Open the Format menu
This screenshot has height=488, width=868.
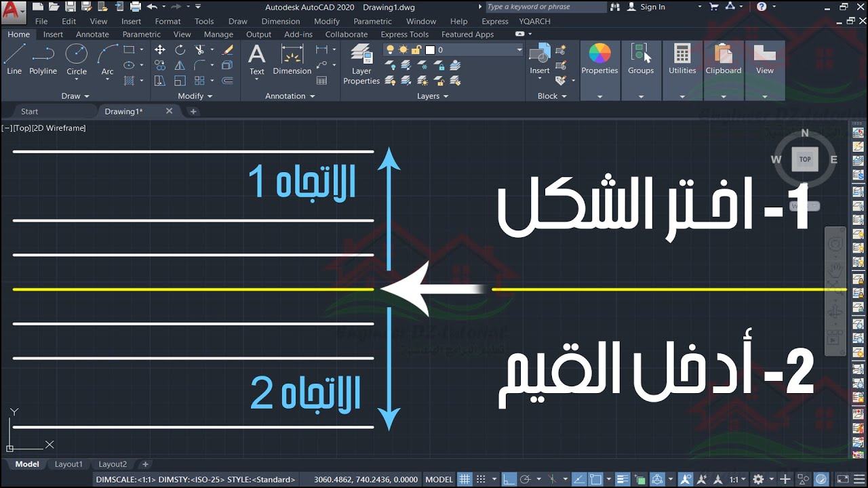pyautogui.click(x=167, y=21)
